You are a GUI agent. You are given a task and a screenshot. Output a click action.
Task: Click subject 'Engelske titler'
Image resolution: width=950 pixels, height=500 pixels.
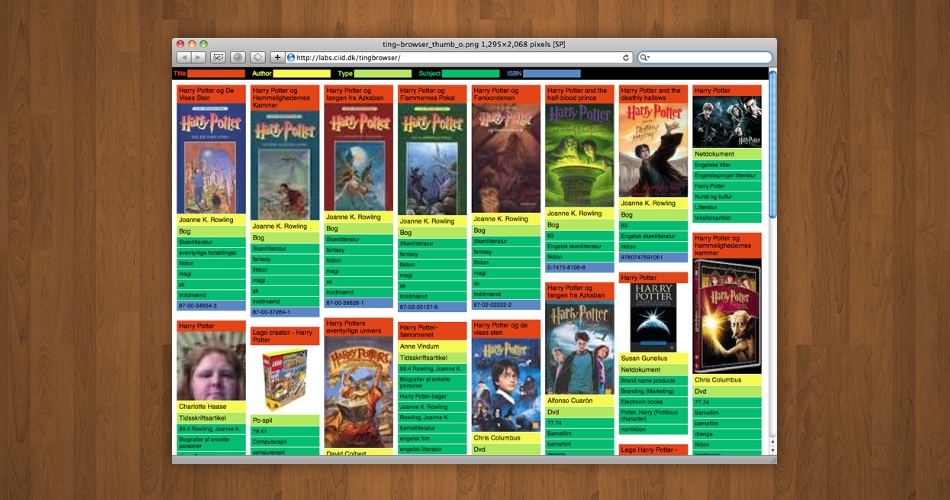tap(727, 165)
